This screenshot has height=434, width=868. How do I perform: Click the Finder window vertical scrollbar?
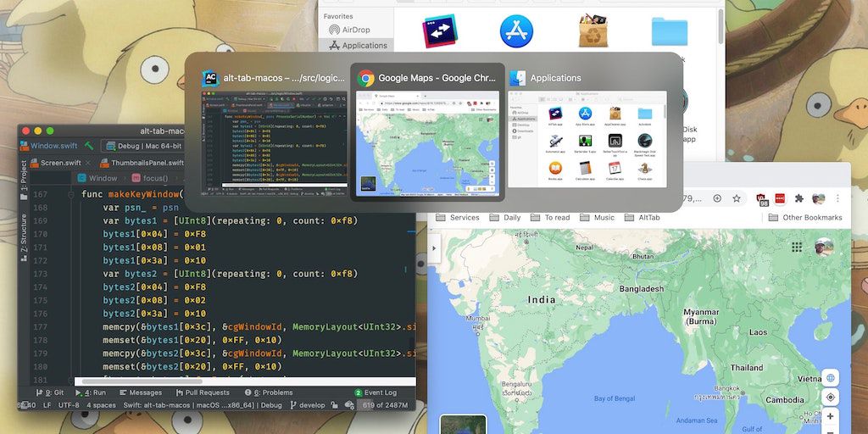pyautogui.click(x=721, y=25)
